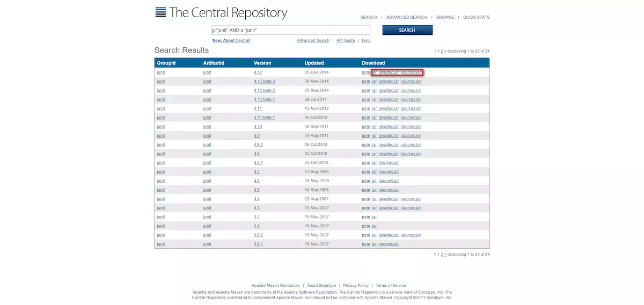Open version 3.8.1 link
This screenshot has width=644, height=305.
[259, 244]
